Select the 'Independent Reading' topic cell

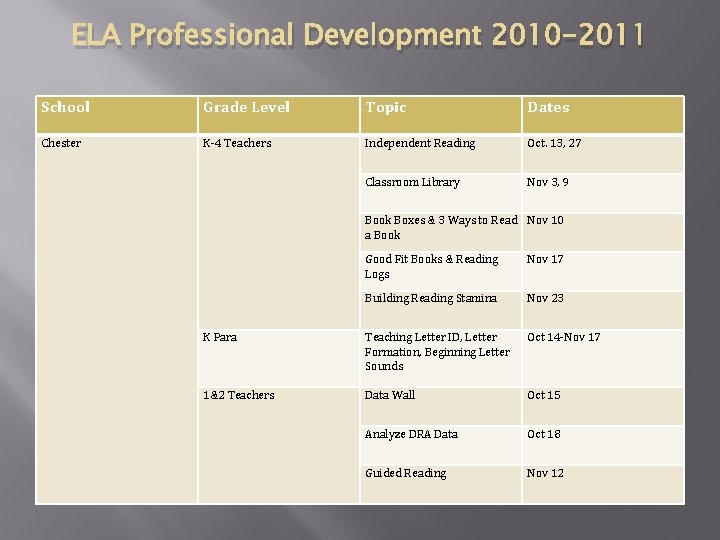click(441, 154)
